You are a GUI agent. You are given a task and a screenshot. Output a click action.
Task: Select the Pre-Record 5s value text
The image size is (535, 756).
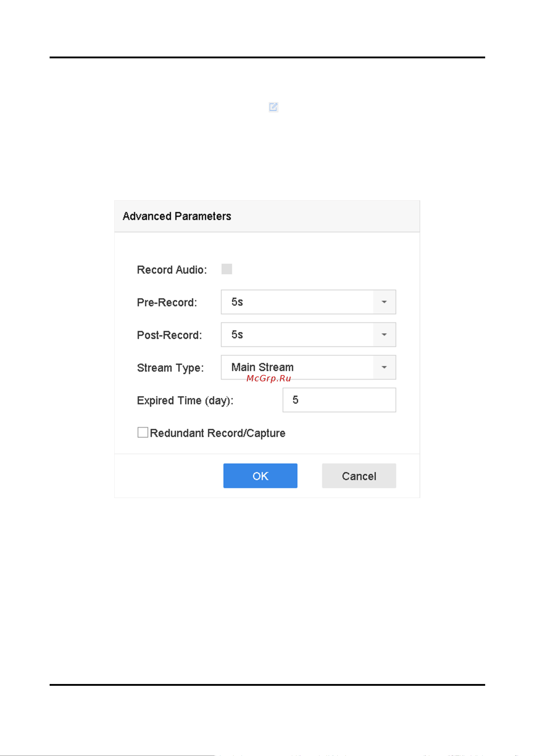237,302
